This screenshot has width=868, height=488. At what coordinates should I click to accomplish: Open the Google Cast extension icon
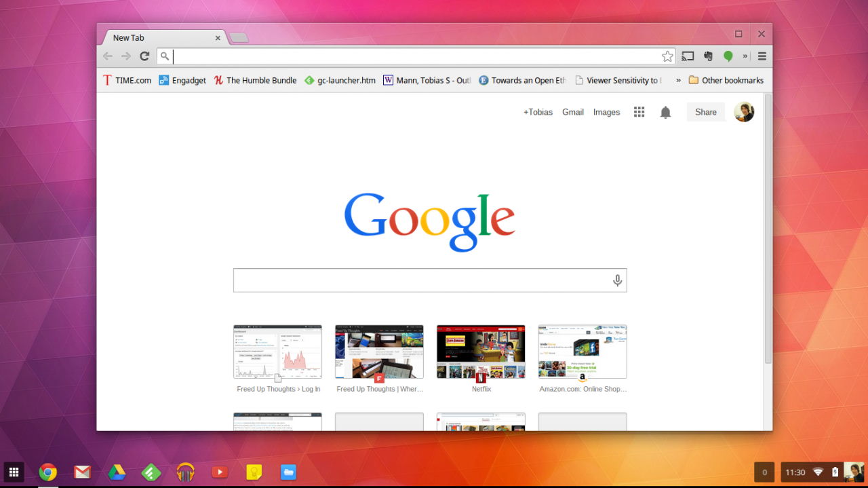tap(688, 56)
